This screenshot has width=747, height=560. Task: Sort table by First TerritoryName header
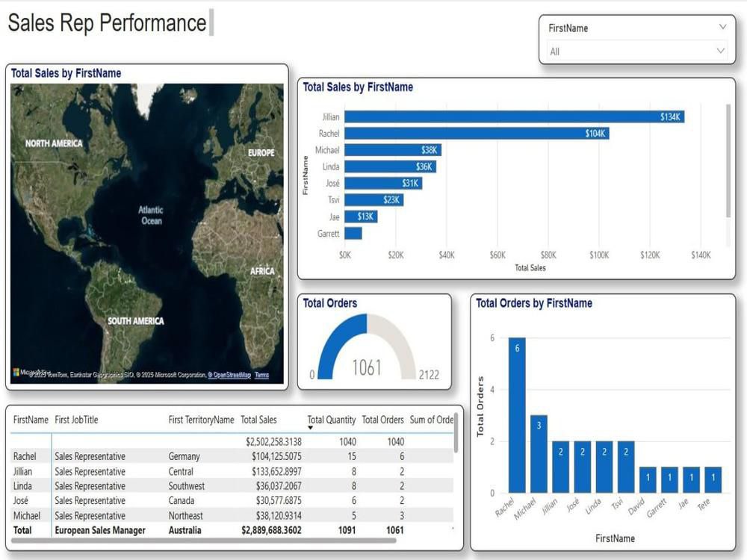click(x=201, y=420)
